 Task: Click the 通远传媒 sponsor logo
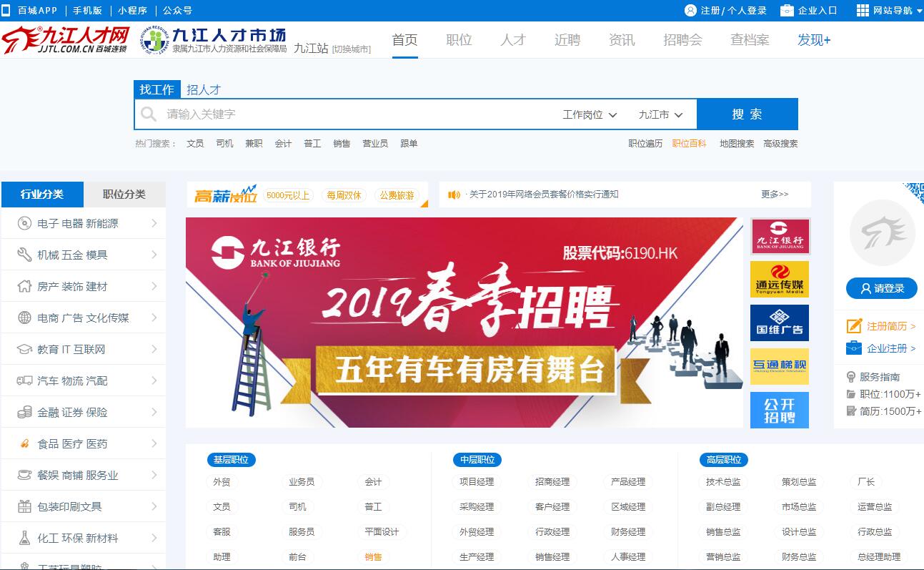coord(780,279)
